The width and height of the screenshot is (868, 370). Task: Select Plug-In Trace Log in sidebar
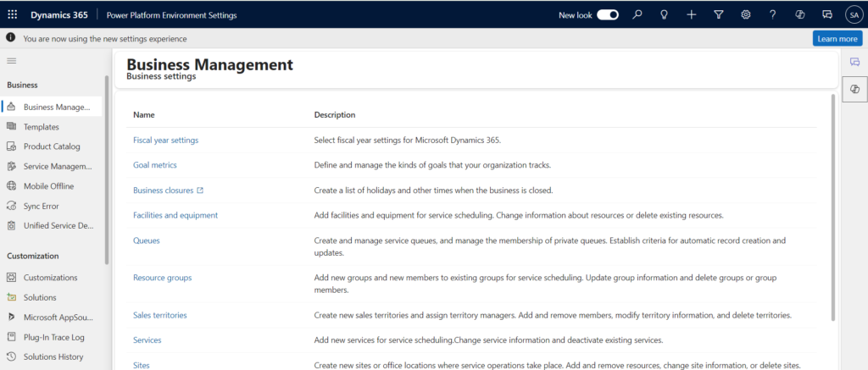point(53,337)
